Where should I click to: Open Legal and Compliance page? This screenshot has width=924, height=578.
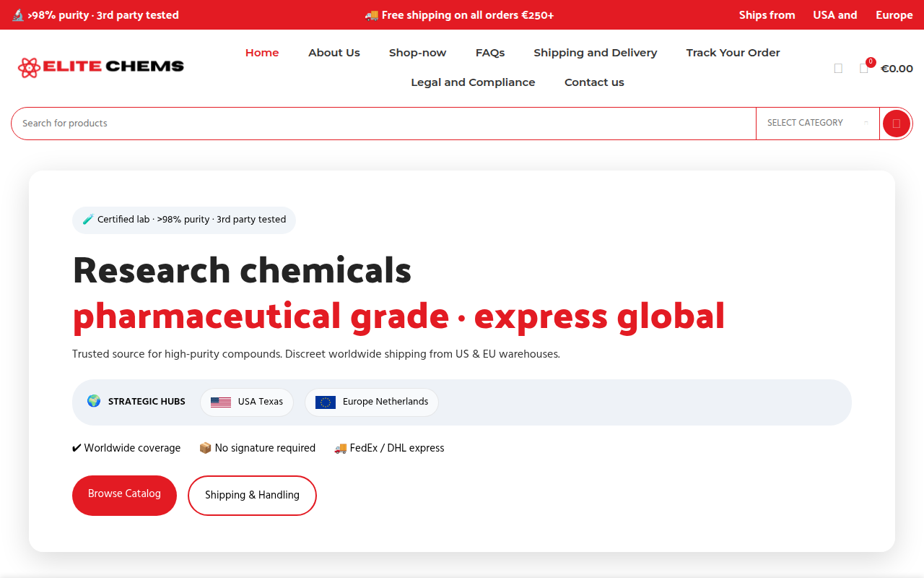tap(473, 82)
